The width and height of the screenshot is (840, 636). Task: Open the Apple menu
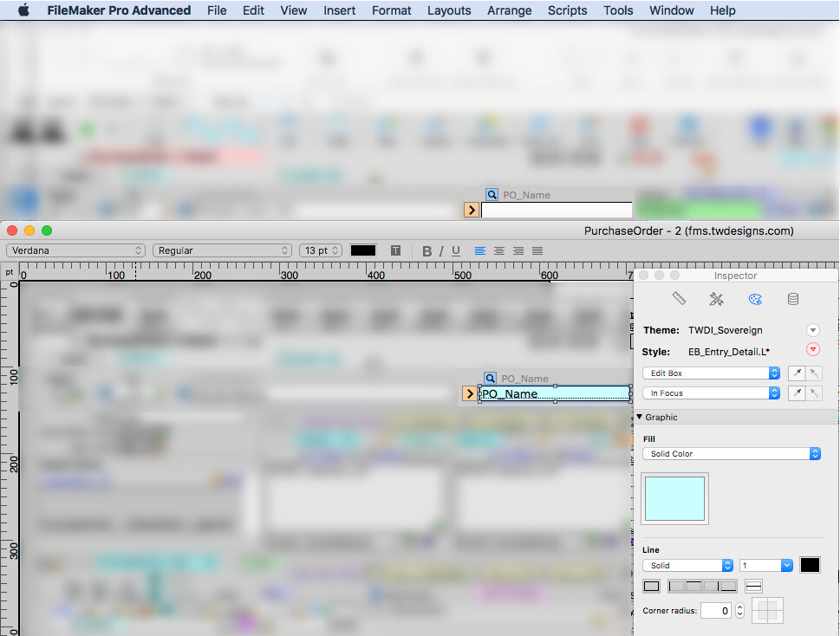pyautogui.click(x=23, y=10)
